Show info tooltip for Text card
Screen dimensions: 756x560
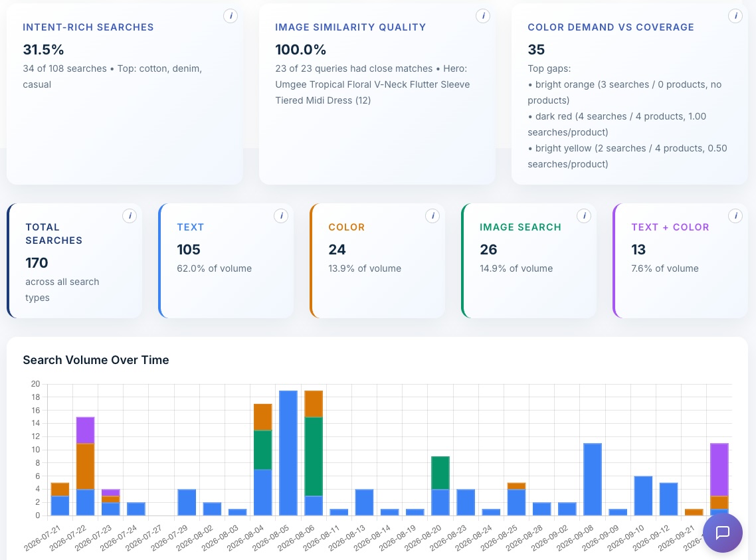[281, 216]
